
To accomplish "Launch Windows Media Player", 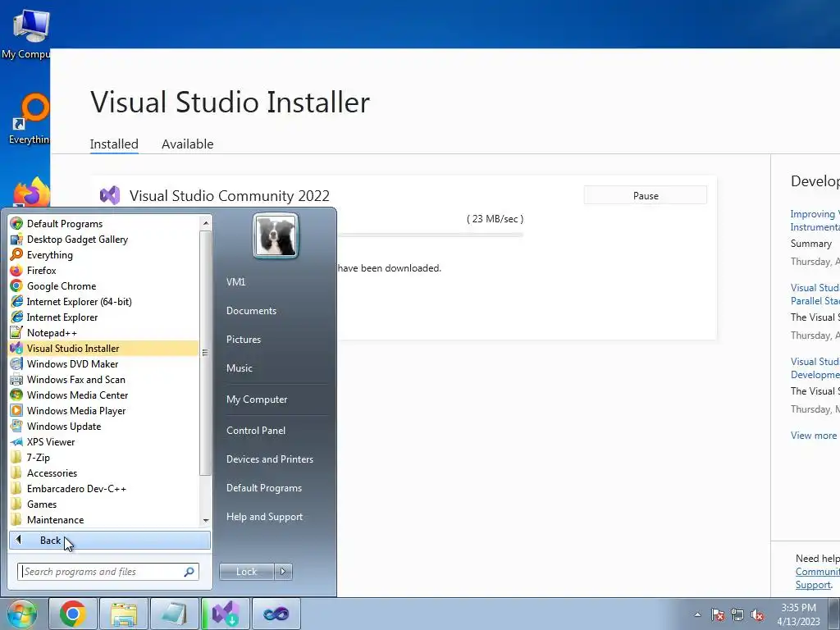I will click(103, 410).
